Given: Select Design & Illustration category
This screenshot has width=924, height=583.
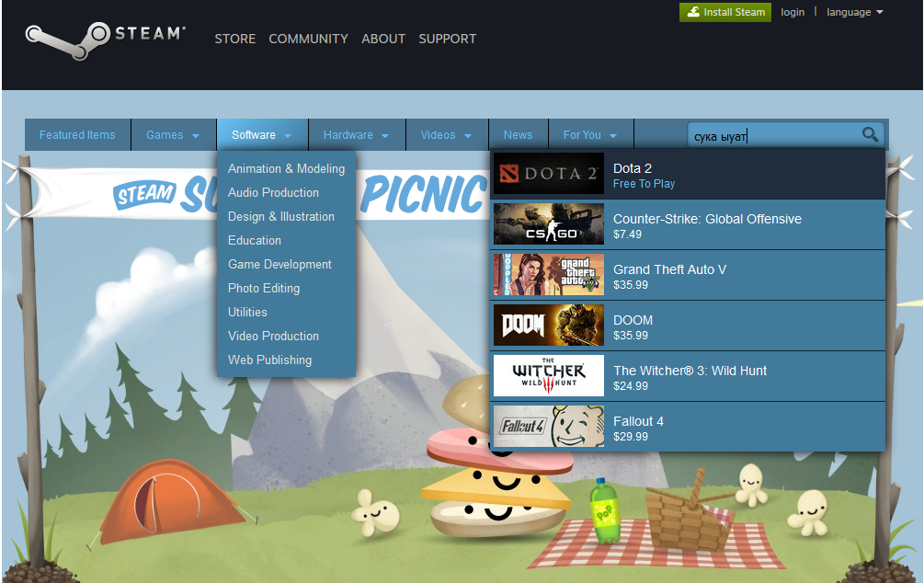Looking at the screenshot, I should coord(281,216).
